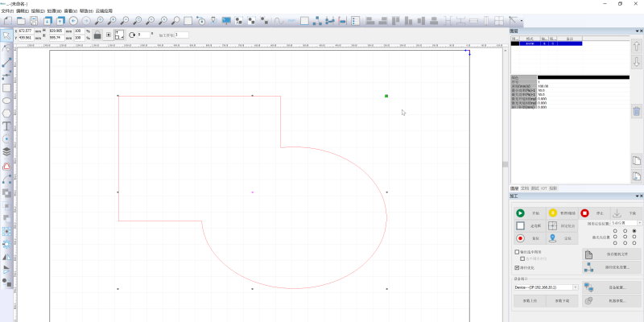Select the bottom-right laser head position radio
Viewport: 644px width, 322px height.
634,243
